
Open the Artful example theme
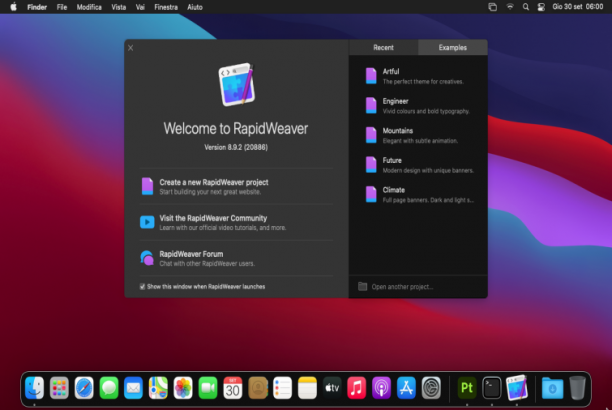[418, 76]
